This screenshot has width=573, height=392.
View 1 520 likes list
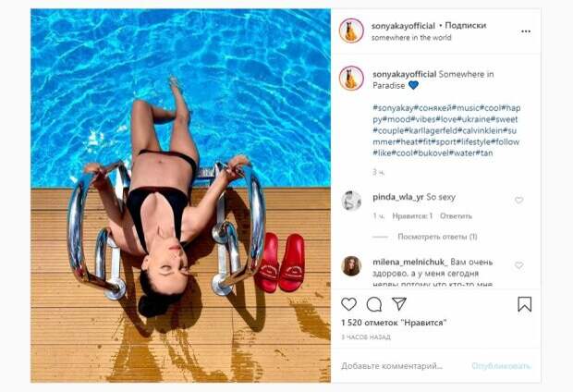394,323
